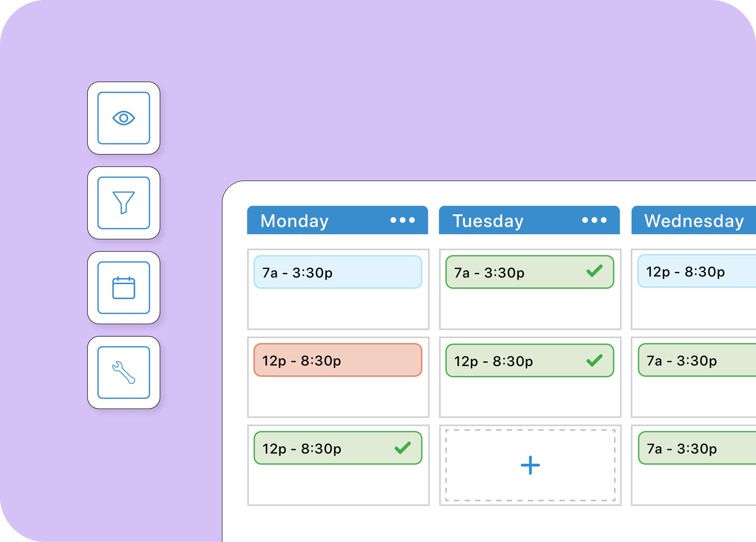
Task: Toggle checkmark on Tuesday 7a - 3:30p shift
Action: click(x=595, y=271)
